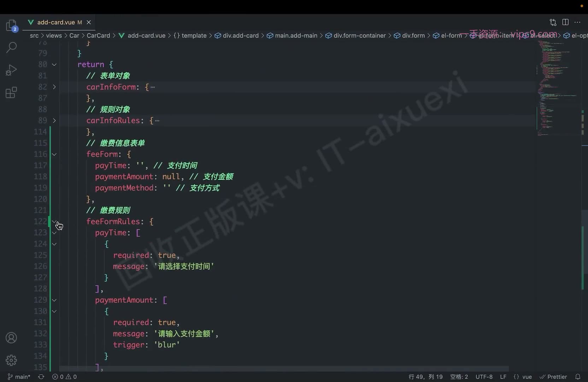Open Run and Debug view
This screenshot has height=382, width=588.
click(11, 70)
